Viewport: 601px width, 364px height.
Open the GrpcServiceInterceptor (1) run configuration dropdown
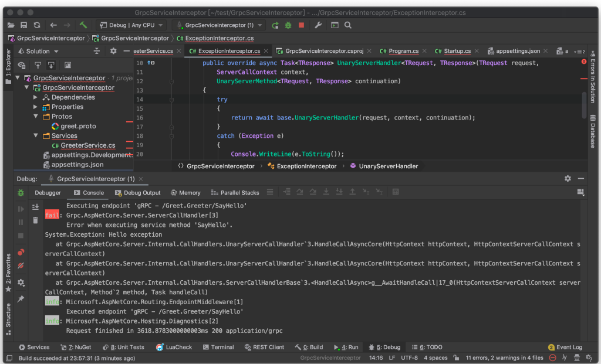[x=219, y=25]
